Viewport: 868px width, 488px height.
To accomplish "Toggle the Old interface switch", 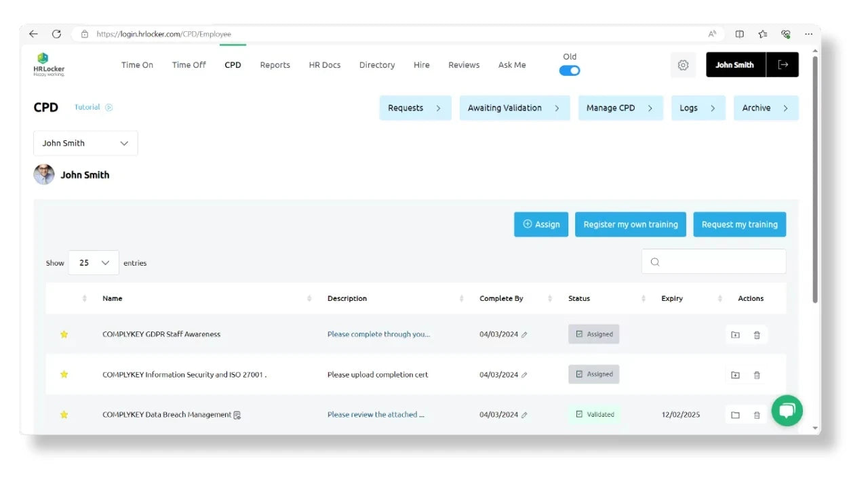I will (570, 70).
